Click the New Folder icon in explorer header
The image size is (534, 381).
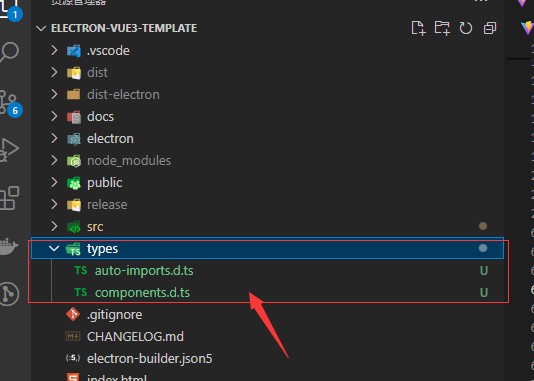[x=442, y=28]
